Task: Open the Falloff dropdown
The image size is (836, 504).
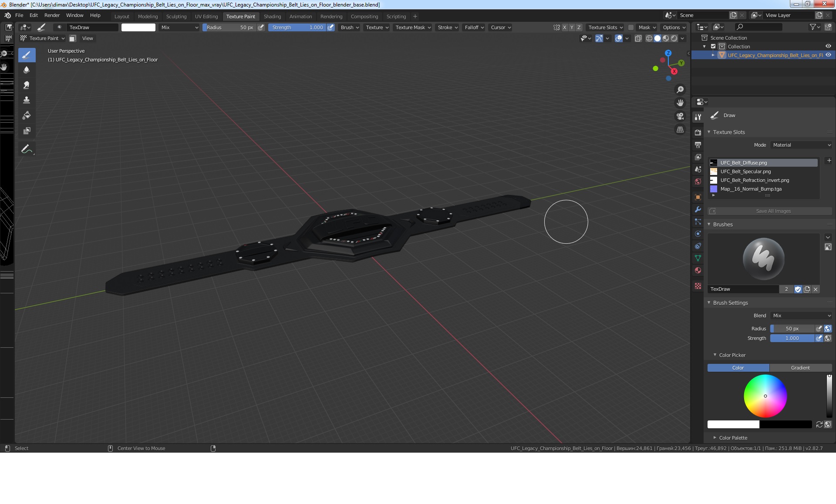Action: pyautogui.click(x=474, y=27)
